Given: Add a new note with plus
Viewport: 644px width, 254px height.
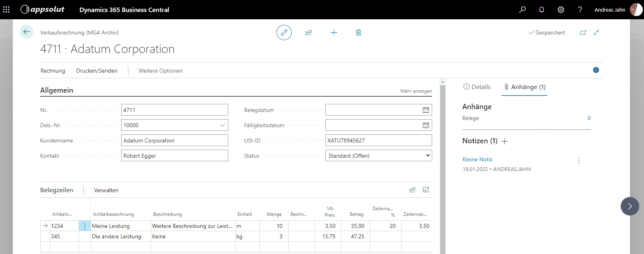Looking at the screenshot, I should 505,141.
